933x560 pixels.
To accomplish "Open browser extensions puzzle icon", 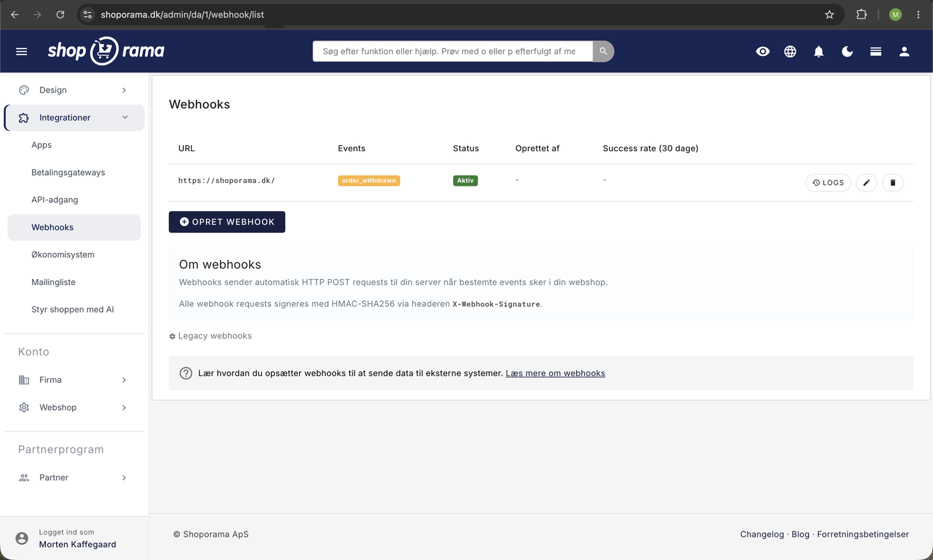I will [x=862, y=14].
